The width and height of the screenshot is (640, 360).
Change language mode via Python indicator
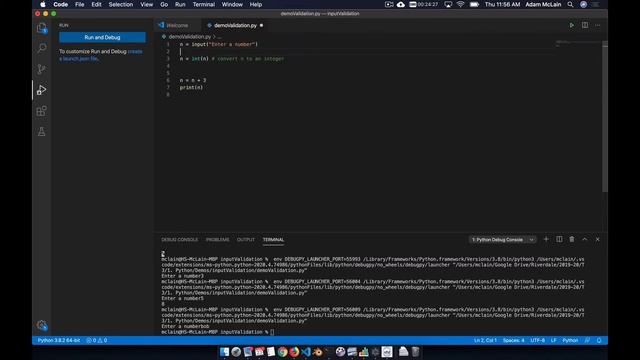[570, 340]
